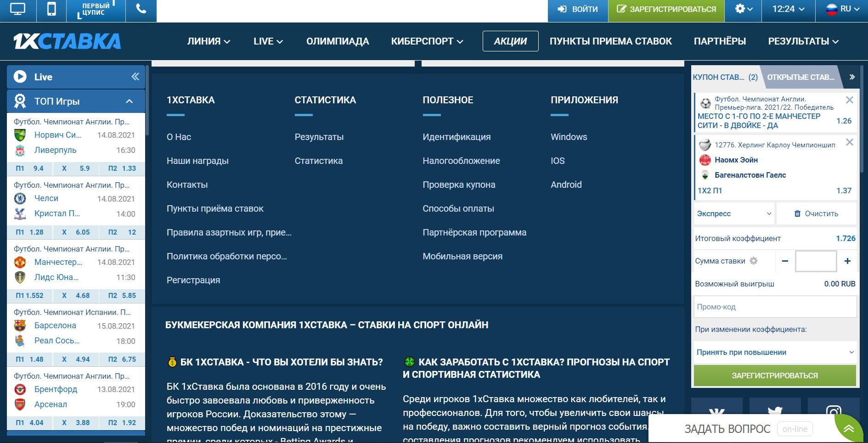Switch to the ОТКРЫТЫЕ СТАВКИ tab

pyautogui.click(x=800, y=77)
